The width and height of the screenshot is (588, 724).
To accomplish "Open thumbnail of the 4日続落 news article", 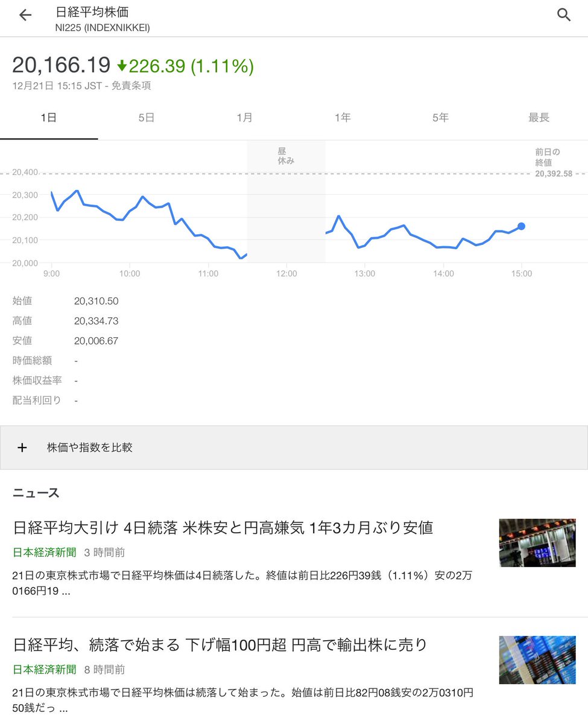I will point(537,543).
